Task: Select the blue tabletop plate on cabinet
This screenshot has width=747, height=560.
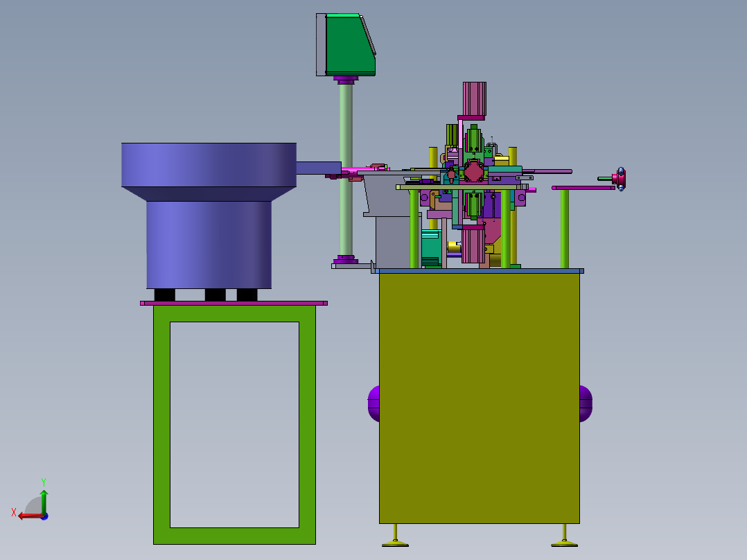Action: point(480,271)
